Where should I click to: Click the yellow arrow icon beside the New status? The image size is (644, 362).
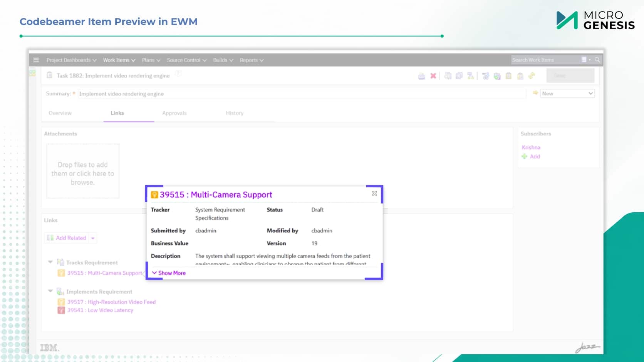[x=535, y=93]
